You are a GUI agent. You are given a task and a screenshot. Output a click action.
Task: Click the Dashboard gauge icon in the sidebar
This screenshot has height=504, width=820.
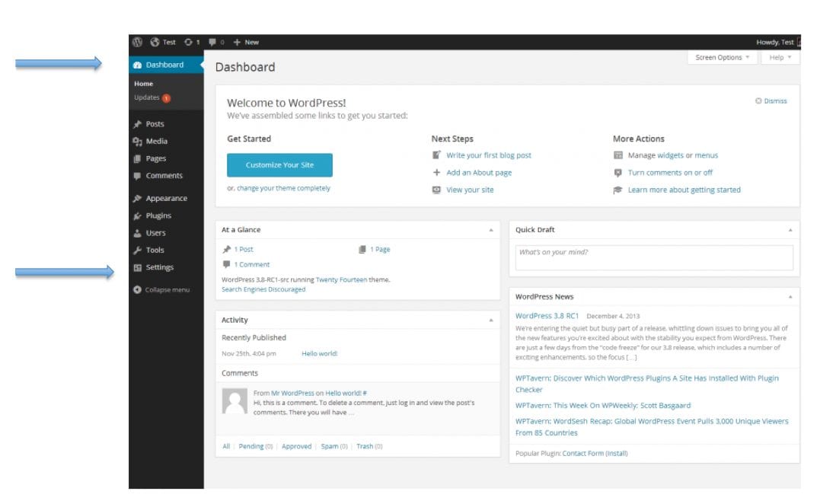click(x=138, y=65)
